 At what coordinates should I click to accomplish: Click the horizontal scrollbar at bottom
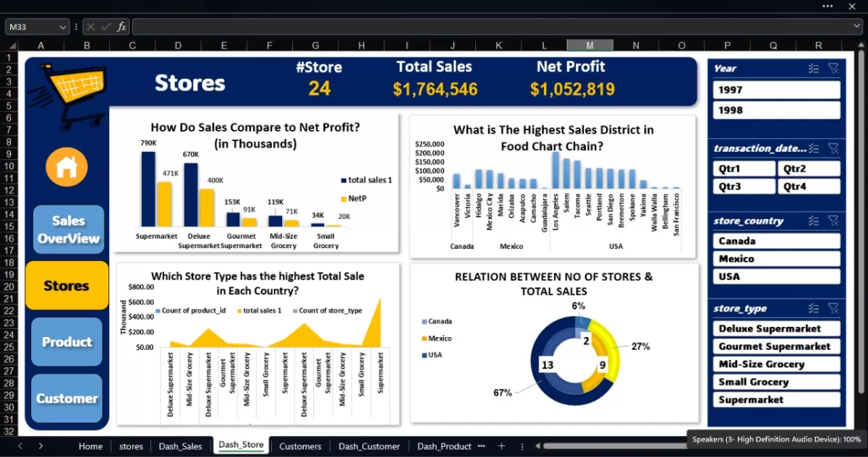pyautogui.click(x=615, y=446)
